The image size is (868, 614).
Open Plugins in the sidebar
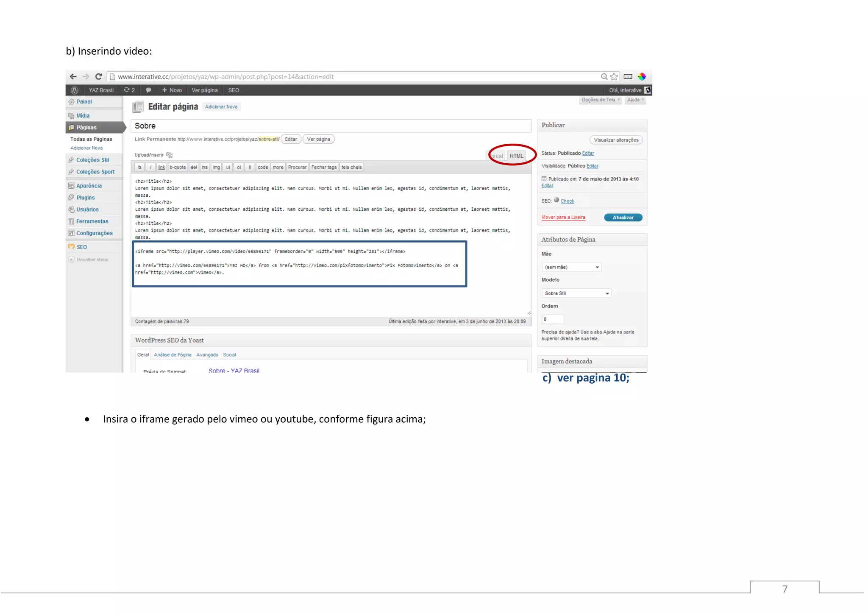(85, 198)
